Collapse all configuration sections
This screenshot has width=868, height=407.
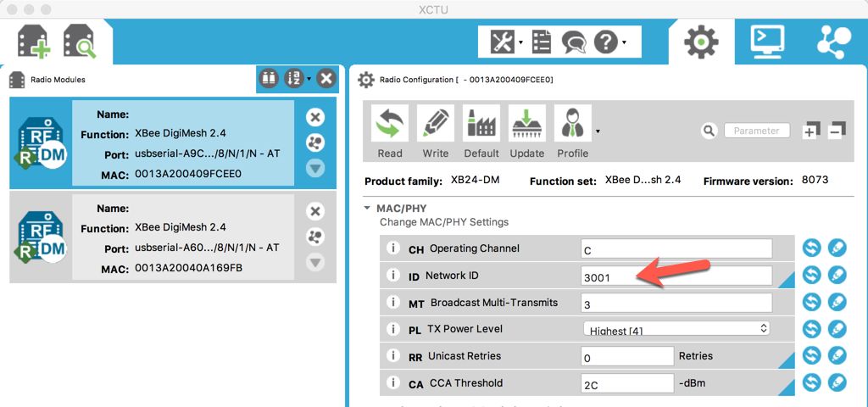click(837, 130)
